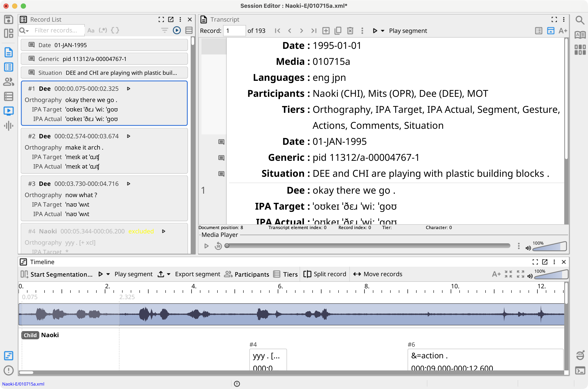Go to next record
This screenshot has width=588, height=389.
point(301,31)
